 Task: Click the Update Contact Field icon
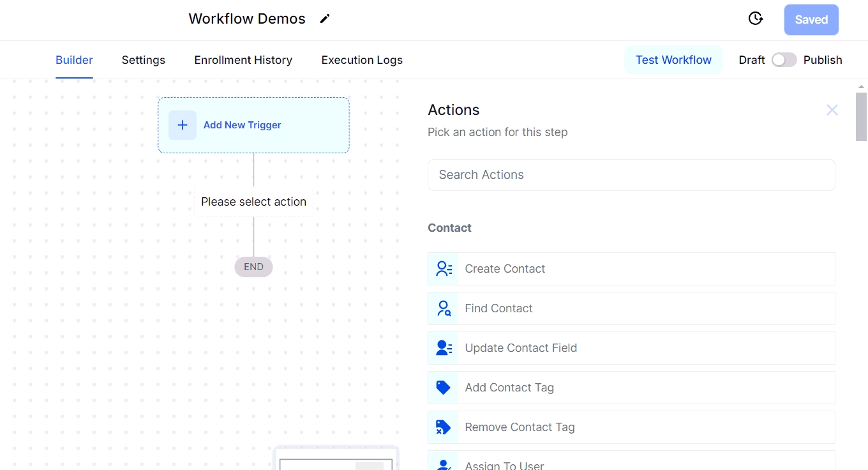[444, 348]
